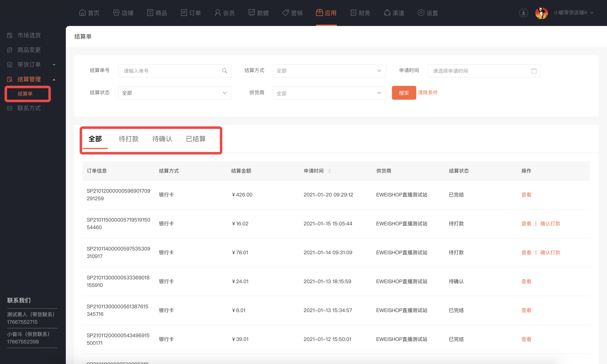Click the 清除条件 link
This screenshot has width=607, height=364.
[x=428, y=93]
